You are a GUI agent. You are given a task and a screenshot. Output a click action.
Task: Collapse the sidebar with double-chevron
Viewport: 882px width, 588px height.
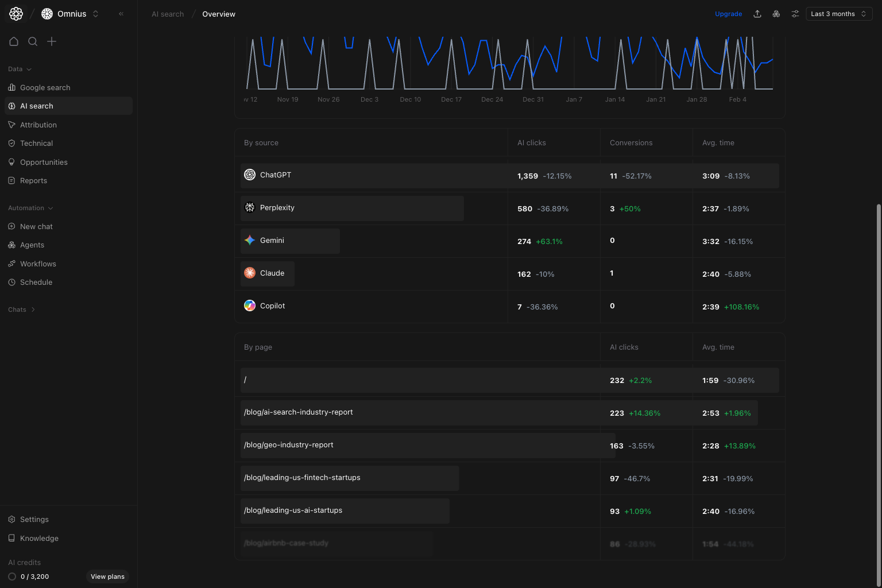(x=121, y=13)
